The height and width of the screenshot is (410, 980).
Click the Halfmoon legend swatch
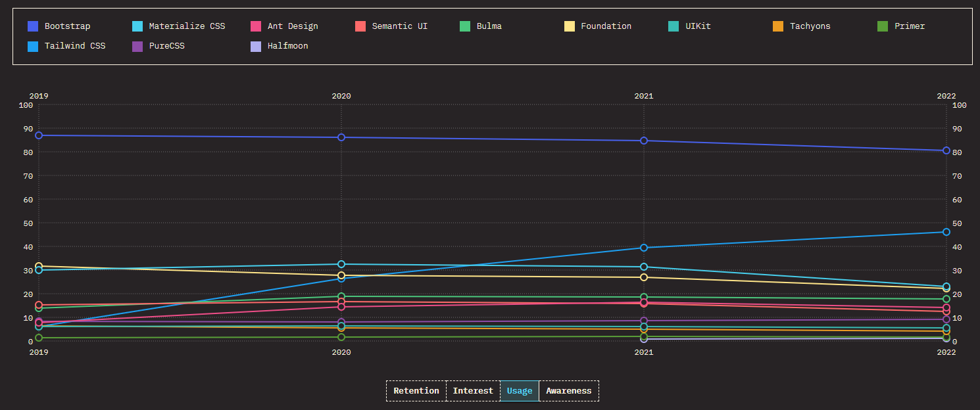256,46
